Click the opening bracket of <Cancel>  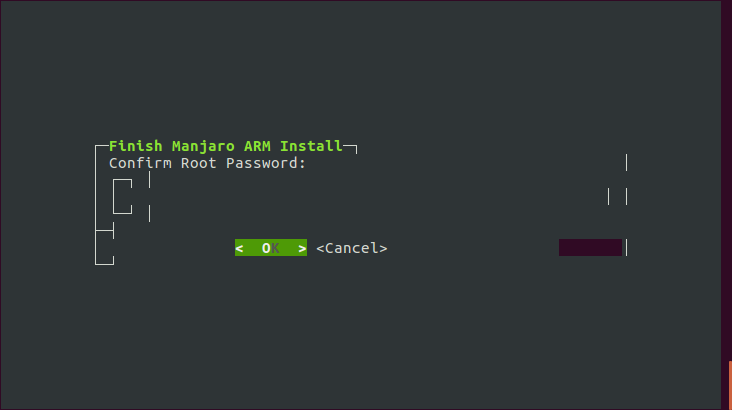pyautogui.click(x=320, y=248)
